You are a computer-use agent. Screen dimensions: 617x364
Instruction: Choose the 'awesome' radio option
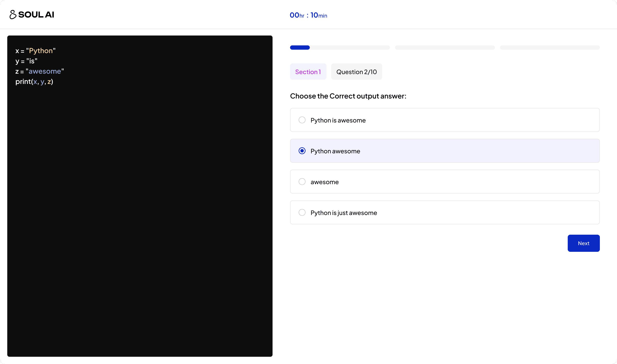point(302,182)
